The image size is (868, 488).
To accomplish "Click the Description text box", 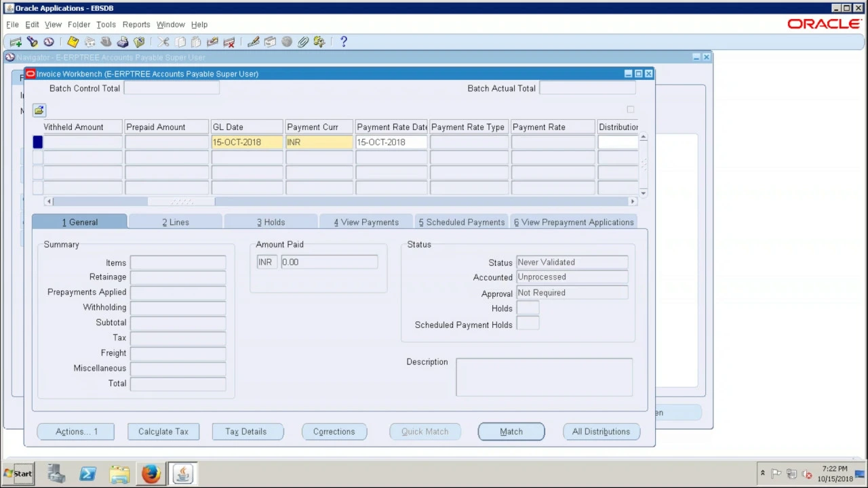I will (x=545, y=378).
